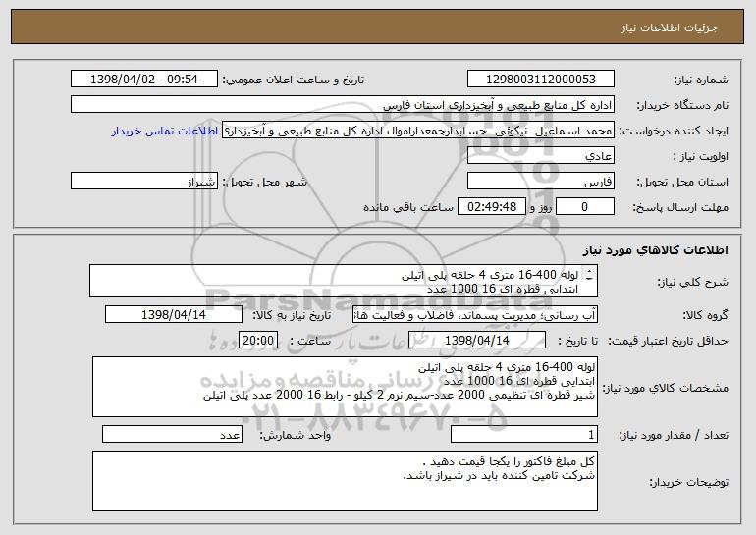Click the label استان محل تحویل

pyautogui.click(x=682, y=182)
